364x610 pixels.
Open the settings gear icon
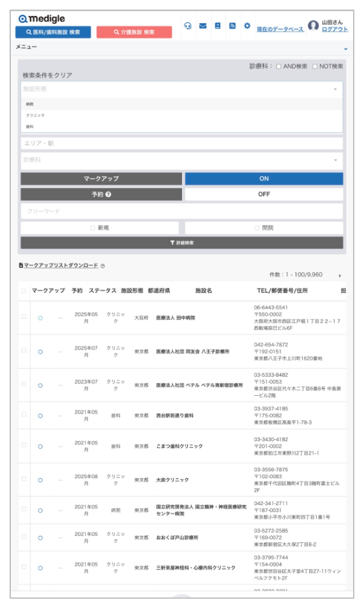tap(247, 26)
